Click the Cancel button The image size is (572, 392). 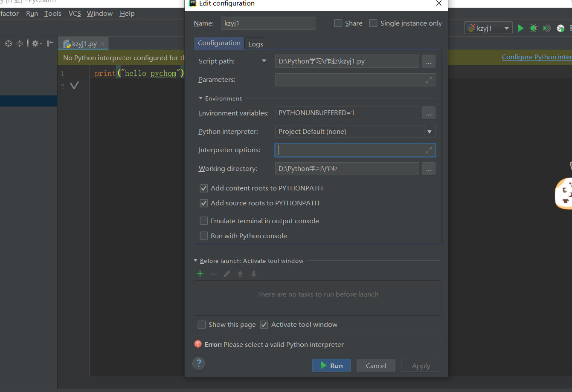coord(376,366)
